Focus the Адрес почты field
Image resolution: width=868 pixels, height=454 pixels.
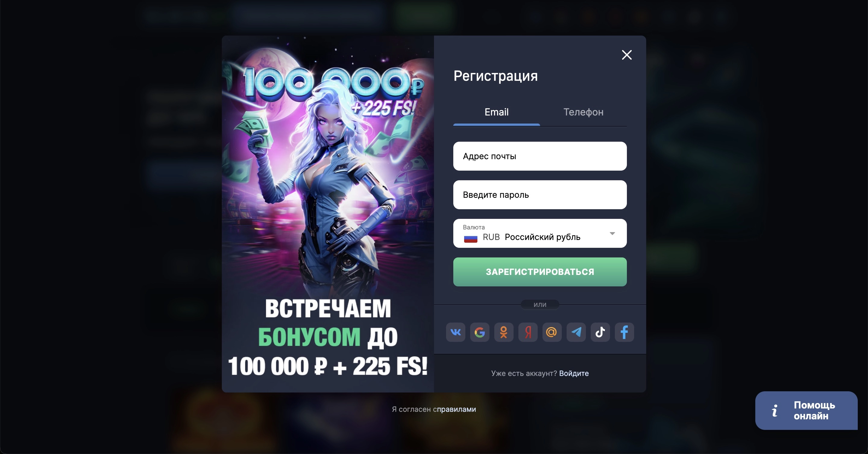(540, 156)
